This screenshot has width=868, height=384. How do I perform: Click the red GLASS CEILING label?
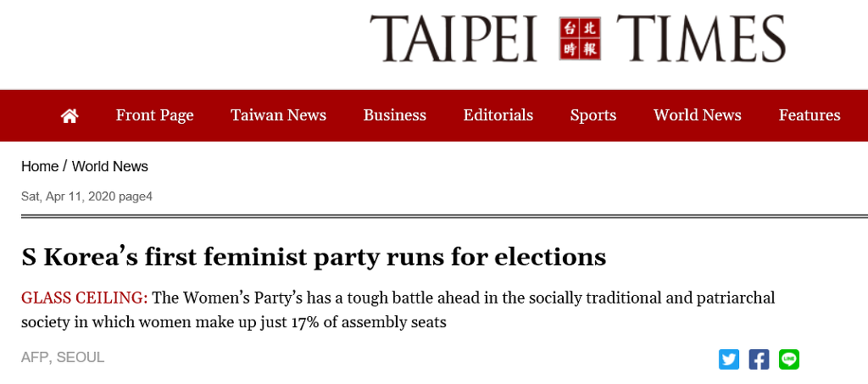[x=85, y=298]
